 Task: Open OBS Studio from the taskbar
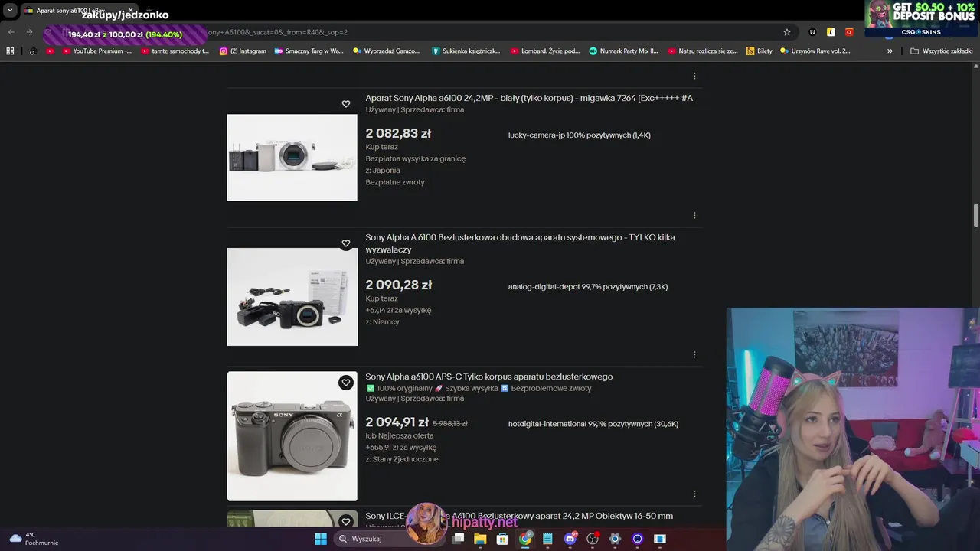point(592,539)
